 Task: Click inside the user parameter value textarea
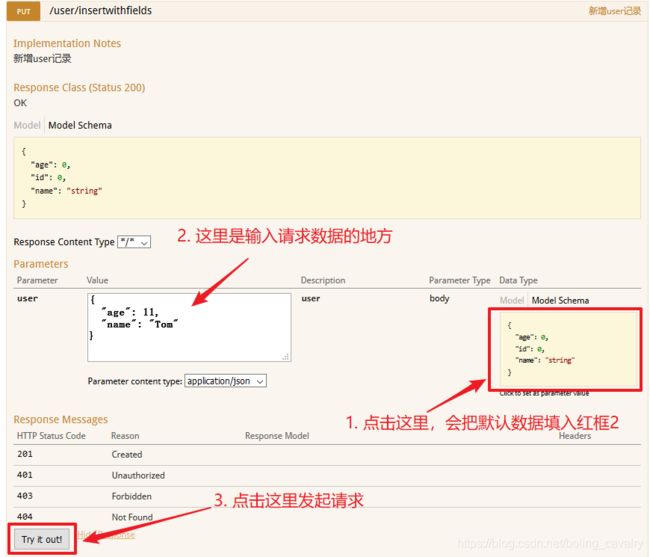coord(188,326)
